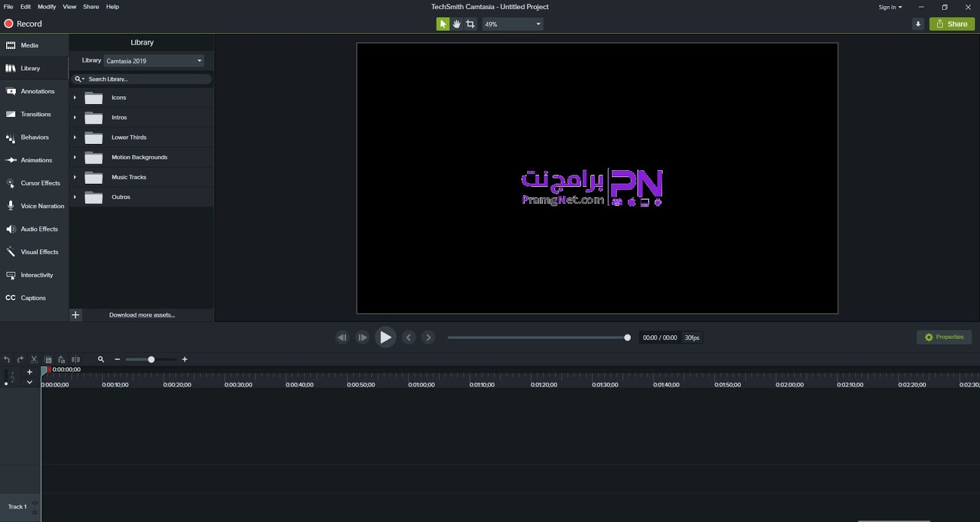Expand the Lower Thirds folder arrow
The image size is (980, 522).
tap(75, 137)
